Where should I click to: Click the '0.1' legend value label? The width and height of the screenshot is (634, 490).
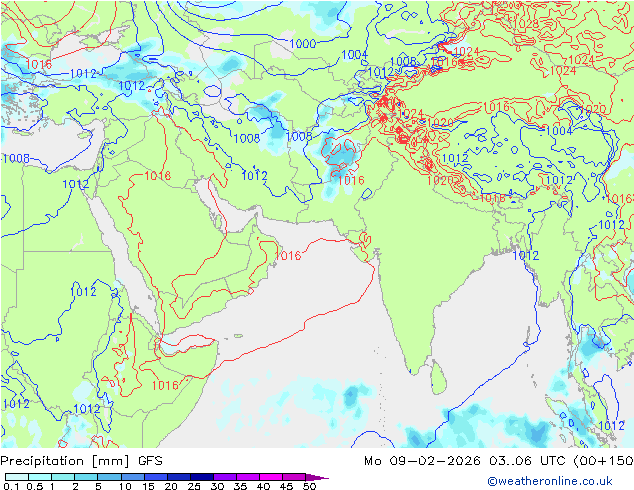11,486
